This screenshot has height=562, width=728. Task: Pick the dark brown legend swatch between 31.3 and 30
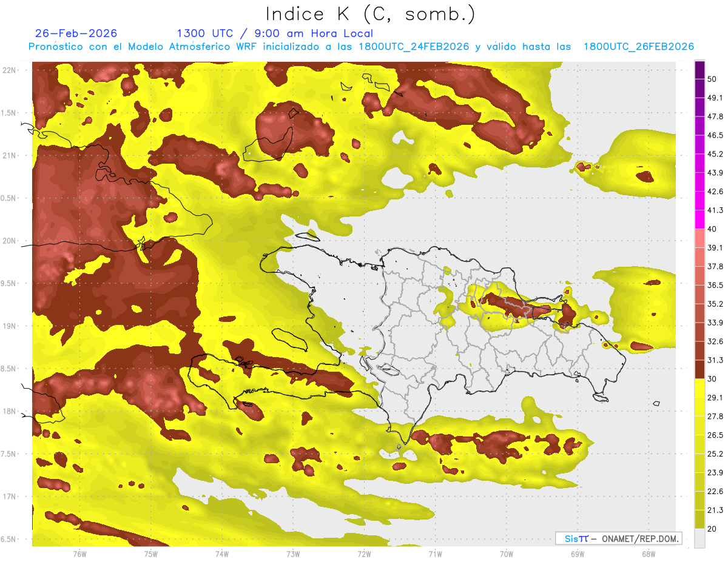pyautogui.click(x=700, y=369)
